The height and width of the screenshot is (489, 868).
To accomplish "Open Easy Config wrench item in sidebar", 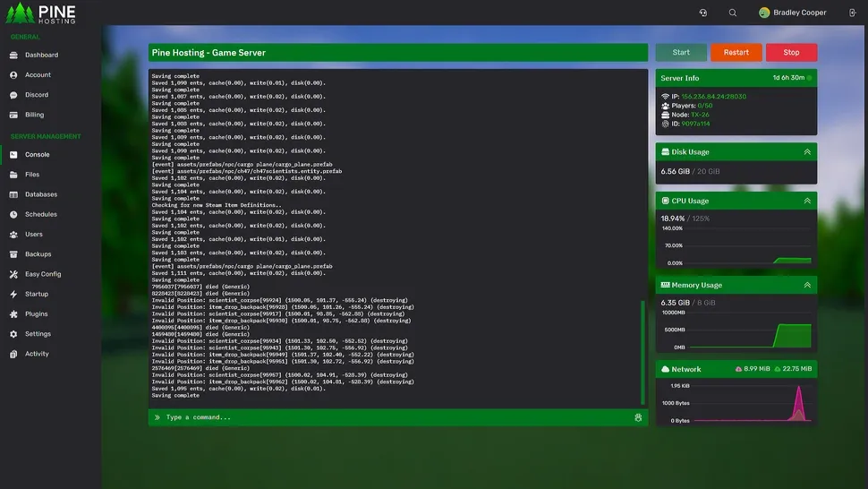I will pyautogui.click(x=42, y=274).
